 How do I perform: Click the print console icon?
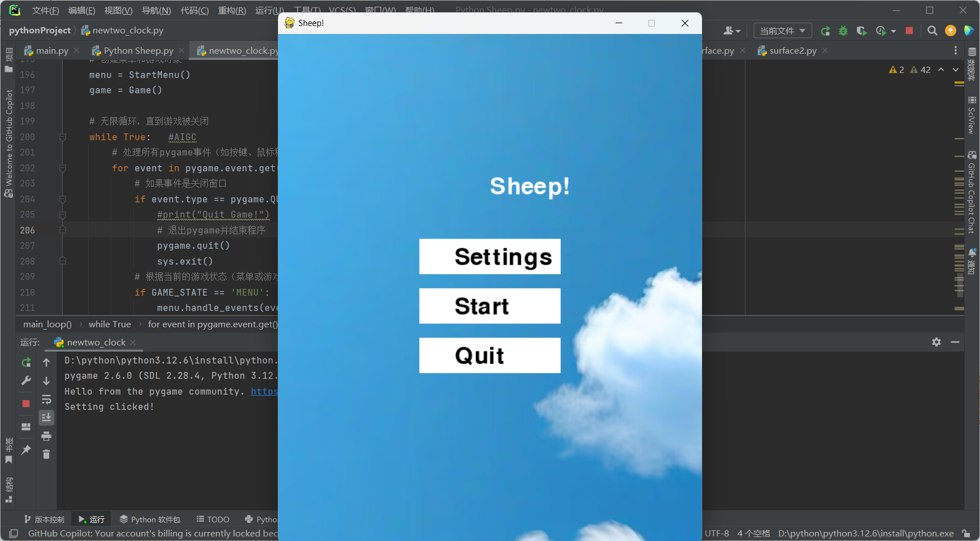[x=46, y=436]
